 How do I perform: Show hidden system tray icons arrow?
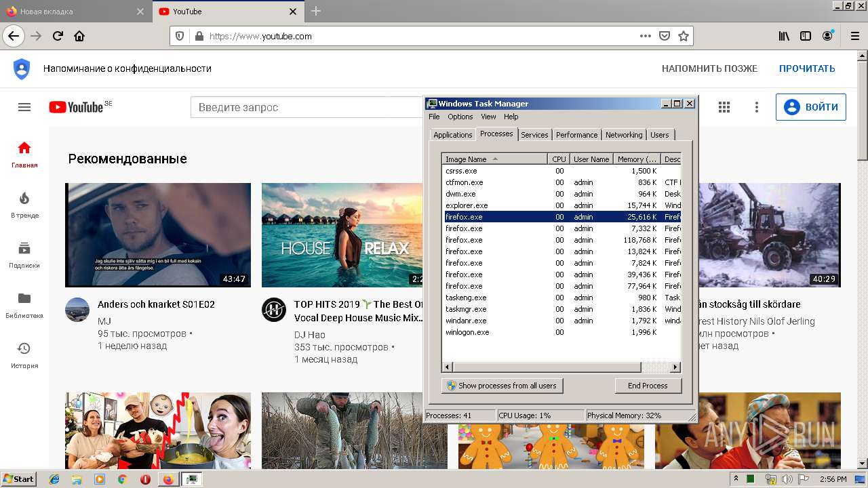point(736,479)
